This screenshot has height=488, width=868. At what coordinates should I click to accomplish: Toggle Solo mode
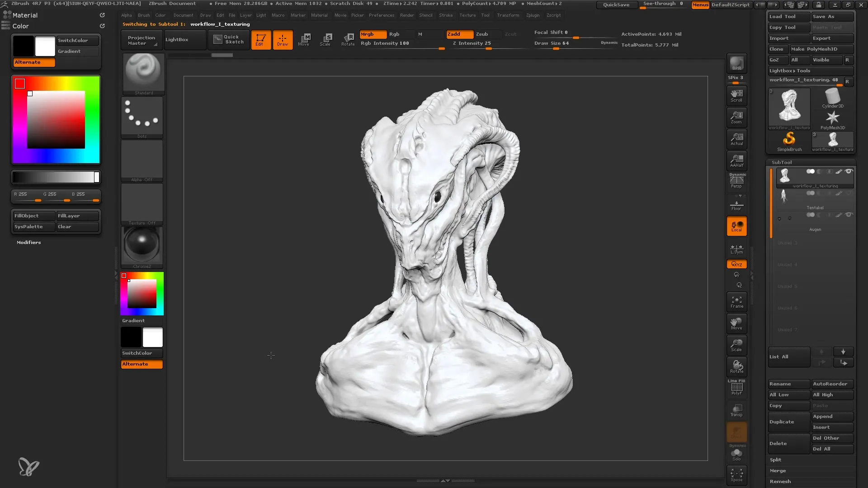click(x=736, y=453)
